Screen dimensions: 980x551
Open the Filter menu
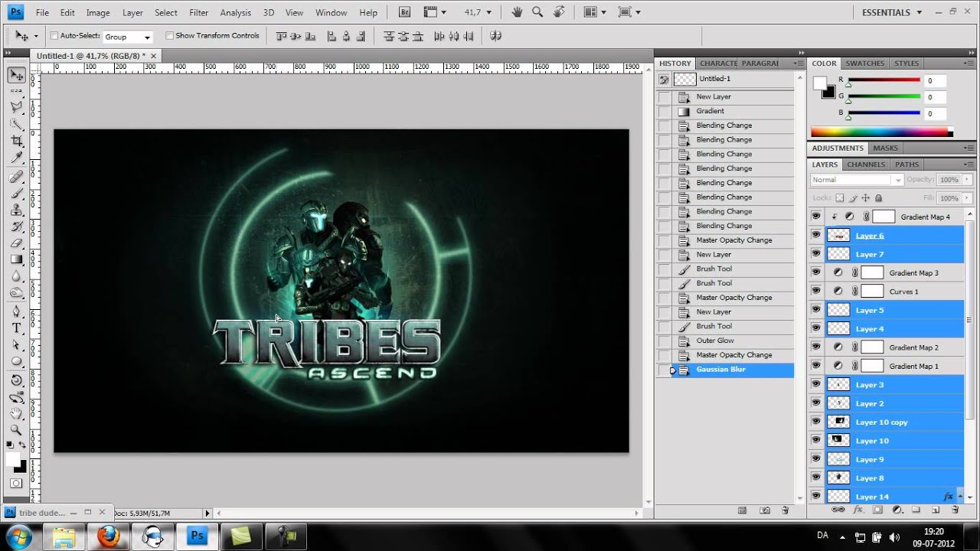[199, 13]
